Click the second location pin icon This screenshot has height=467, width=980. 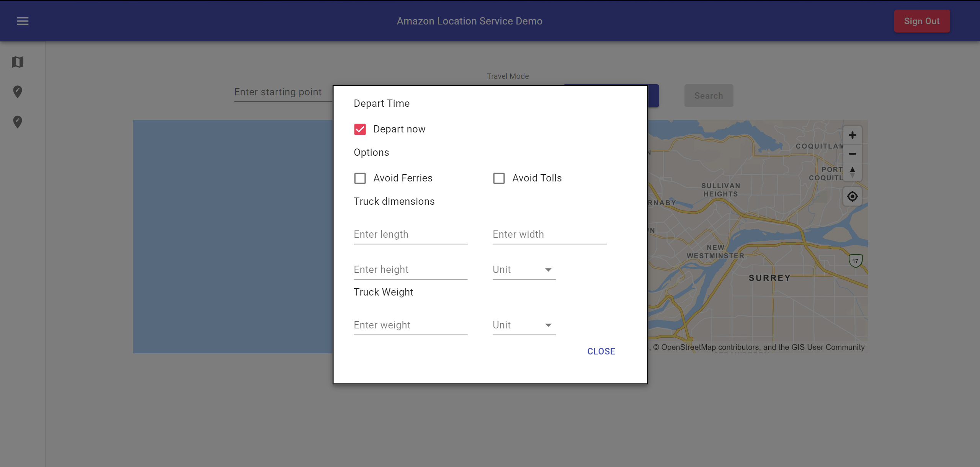(x=18, y=122)
